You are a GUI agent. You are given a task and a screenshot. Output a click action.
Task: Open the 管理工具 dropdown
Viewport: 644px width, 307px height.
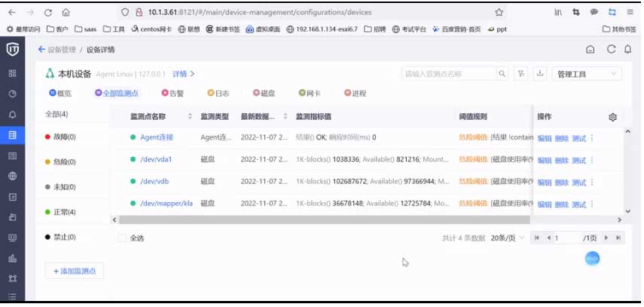(587, 74)
